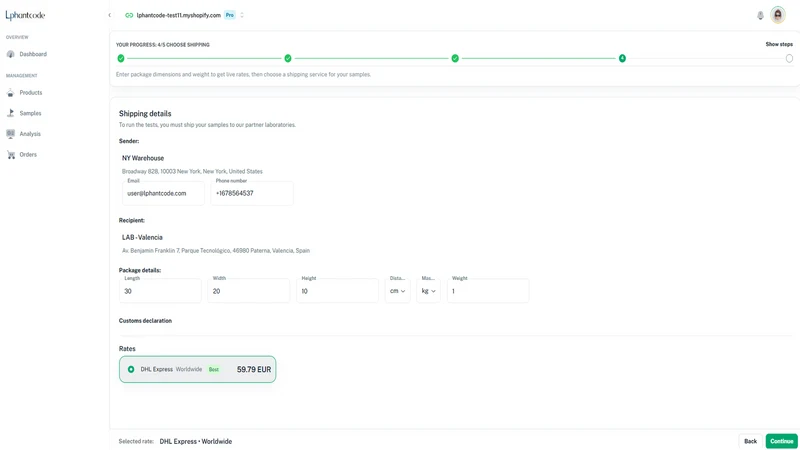Viewport: 800px width, 450px height.
Task: Click NY Warehouse sender name
Action: click(143, 158)
